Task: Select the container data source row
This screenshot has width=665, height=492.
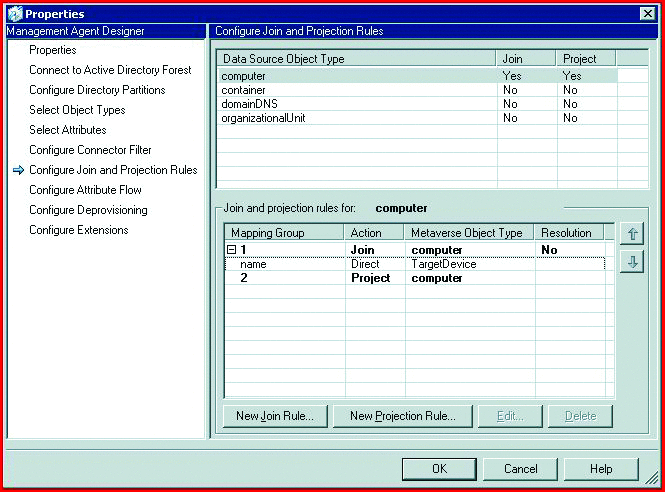Action: pos(243,90)
